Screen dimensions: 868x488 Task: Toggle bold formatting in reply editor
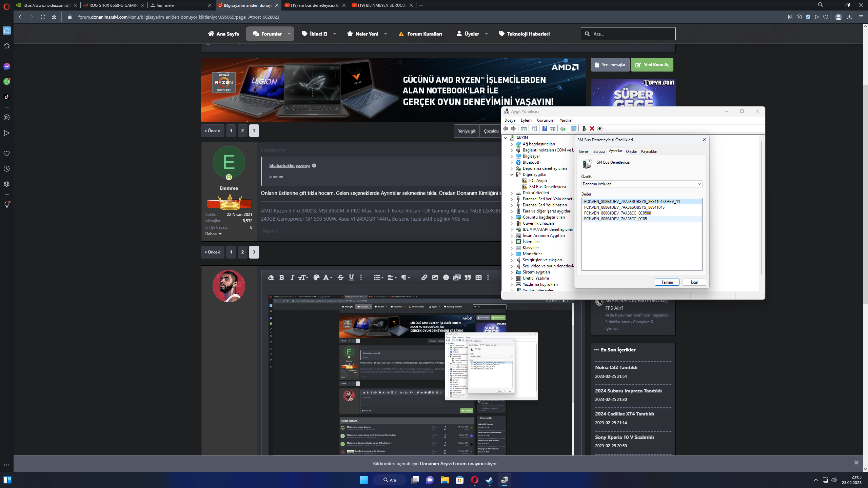pos(281,278)
